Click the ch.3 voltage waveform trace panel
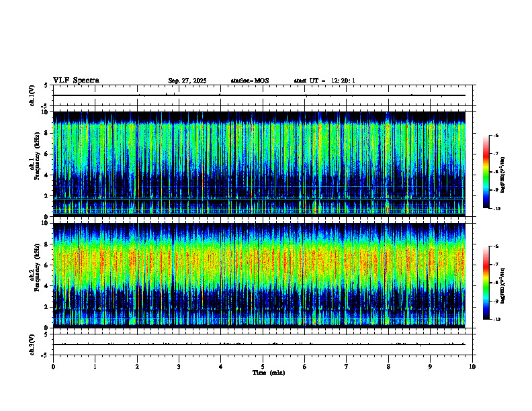The width and height of the screenshot is (532, 411). (x=262, y=345)
